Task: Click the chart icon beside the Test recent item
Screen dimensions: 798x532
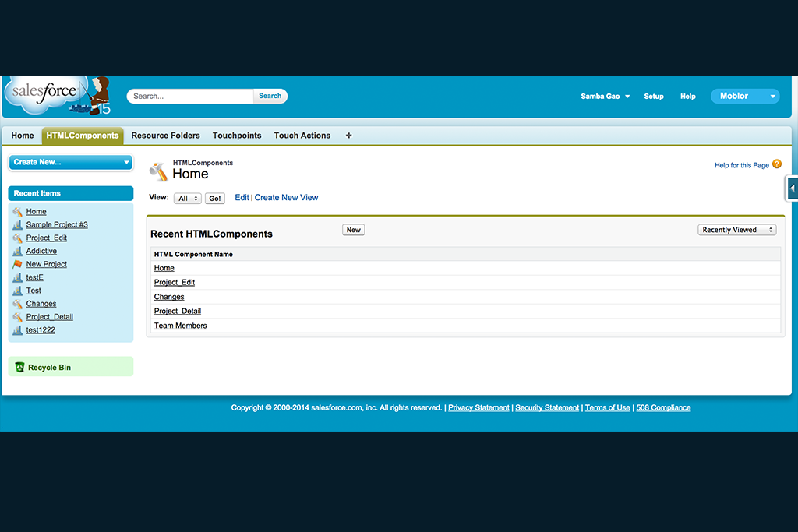Action: (x=17, y=291)
